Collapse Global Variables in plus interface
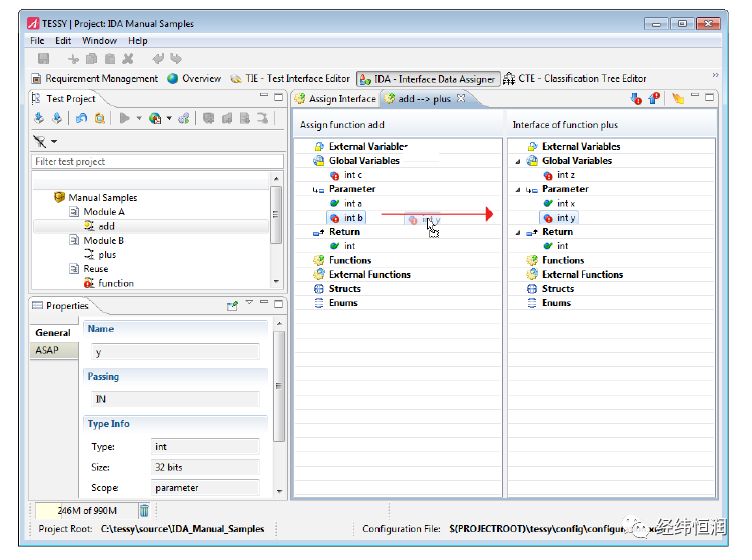This screenshot has height=560, width=752. click(517, 162)
